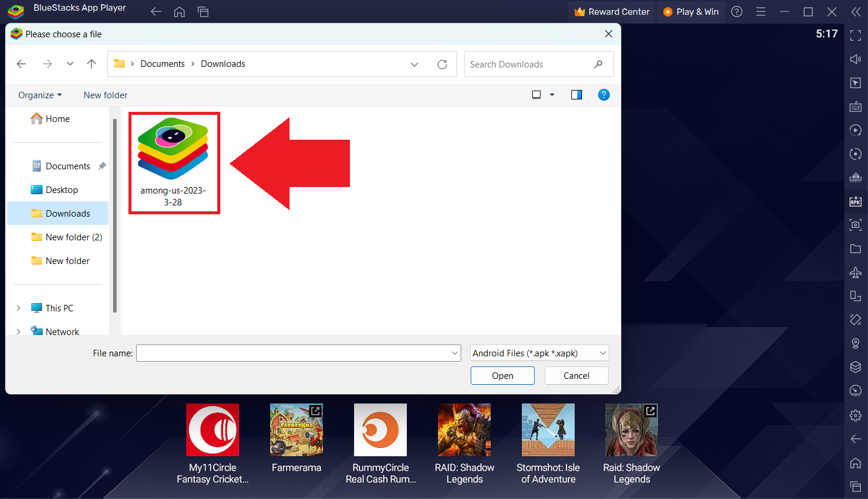
Task: Click the title bar back arrow
Action: coord(156,12)
